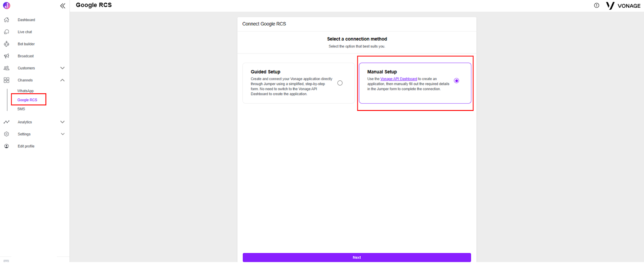644x264 pixels.
Task: Click the Guided Setup heading
Action: coord(266,72)
